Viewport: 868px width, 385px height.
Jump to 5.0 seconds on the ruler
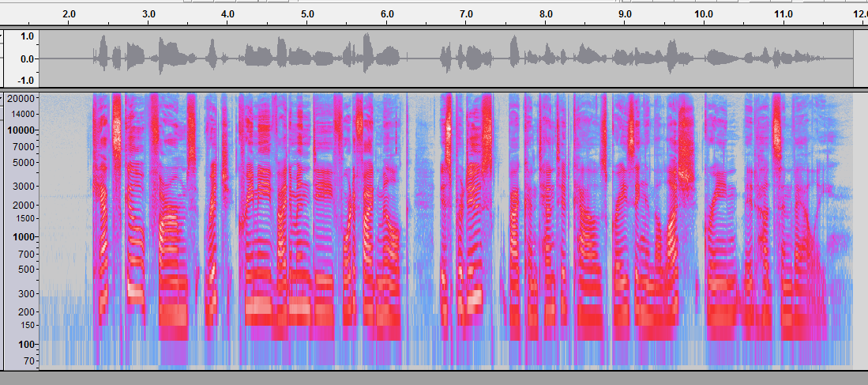[x=307, y=14]
